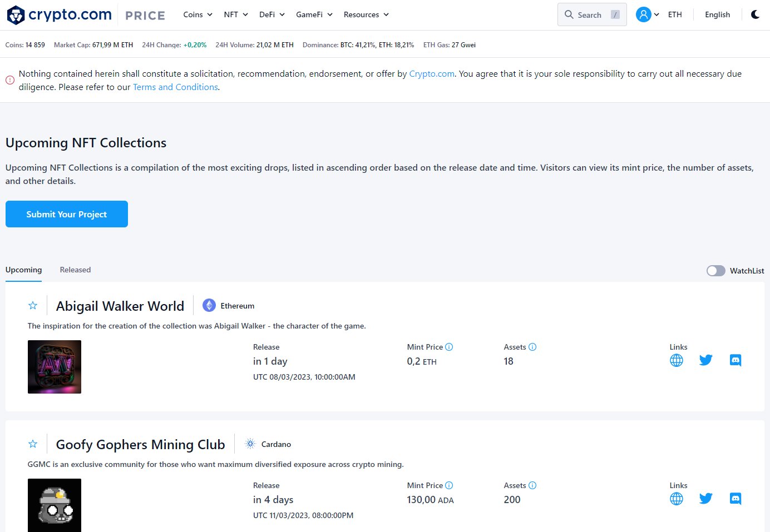Toggle dark mode moon icon

pos(755,14)
